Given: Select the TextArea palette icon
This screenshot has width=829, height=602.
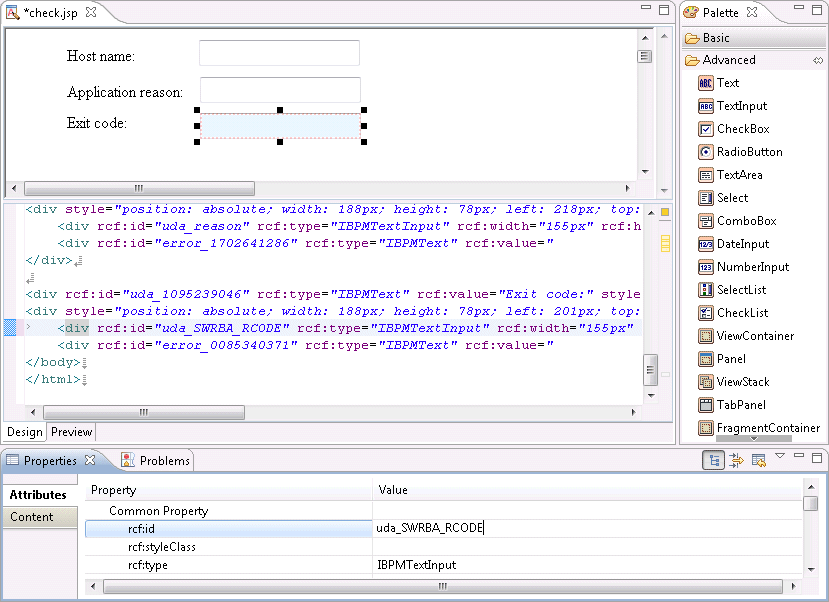Looking at the screenshot, I should (705, 175).
